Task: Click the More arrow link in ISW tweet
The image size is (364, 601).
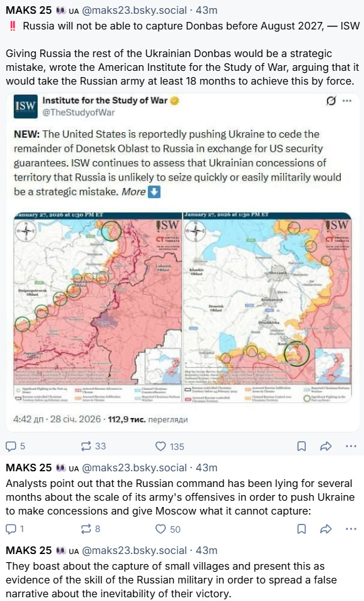Action: pos(140,191)
